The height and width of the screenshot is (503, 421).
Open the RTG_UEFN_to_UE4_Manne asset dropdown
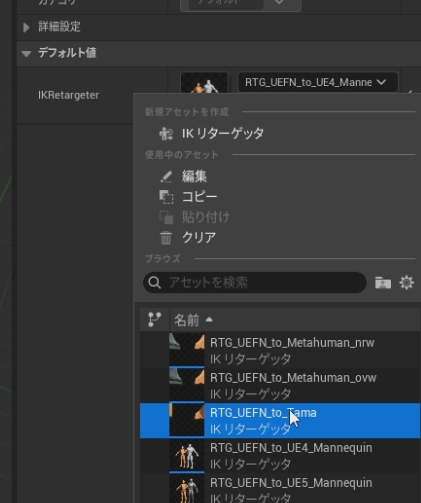(318, 82)
